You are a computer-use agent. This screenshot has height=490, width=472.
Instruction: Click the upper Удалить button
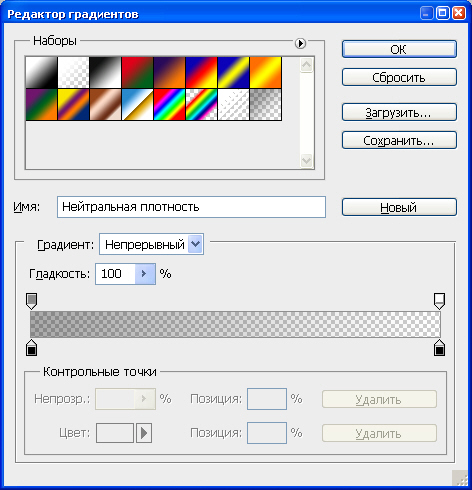tap(379, 399)
